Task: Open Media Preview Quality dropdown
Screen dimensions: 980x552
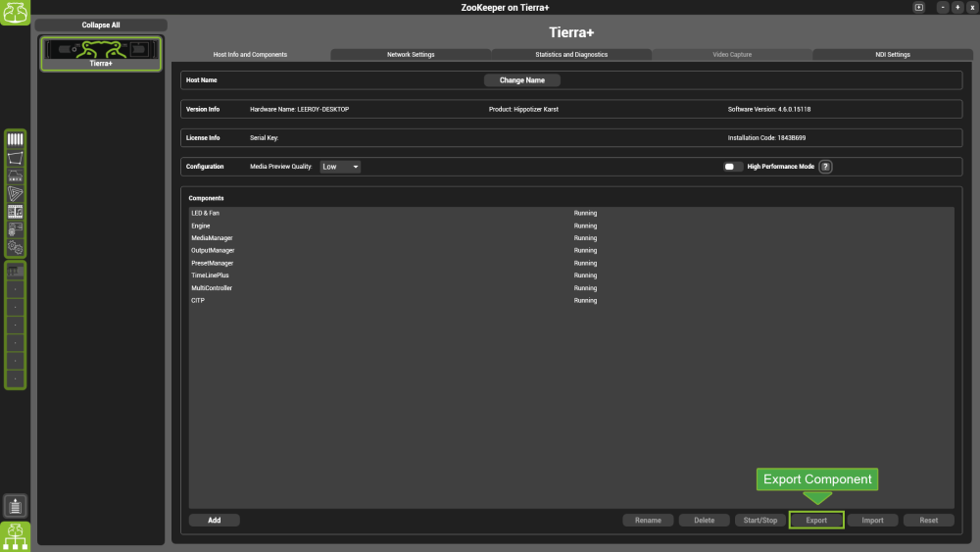Action: point(340,167)
